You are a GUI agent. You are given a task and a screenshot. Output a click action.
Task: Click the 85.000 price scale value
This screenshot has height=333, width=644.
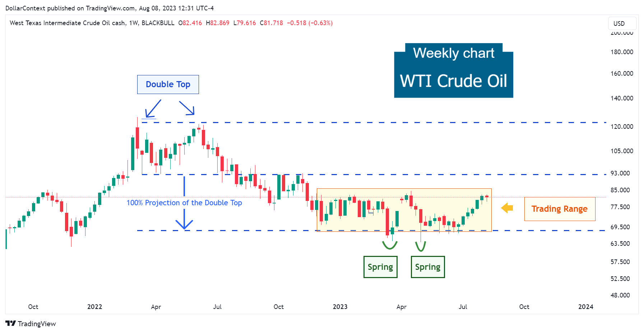click(620, 190)
